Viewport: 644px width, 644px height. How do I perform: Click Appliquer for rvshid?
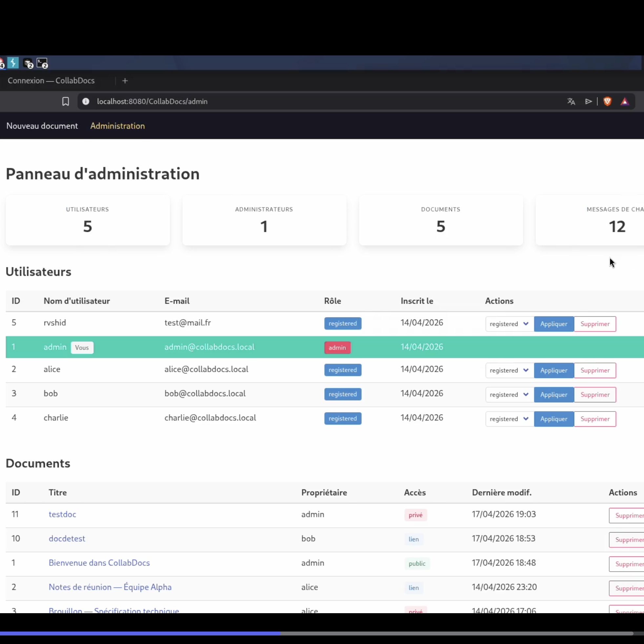(554, 324)
